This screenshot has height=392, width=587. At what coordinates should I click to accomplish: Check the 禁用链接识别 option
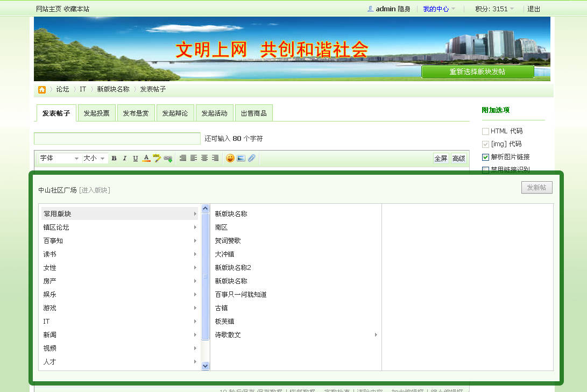pos(486,169)
